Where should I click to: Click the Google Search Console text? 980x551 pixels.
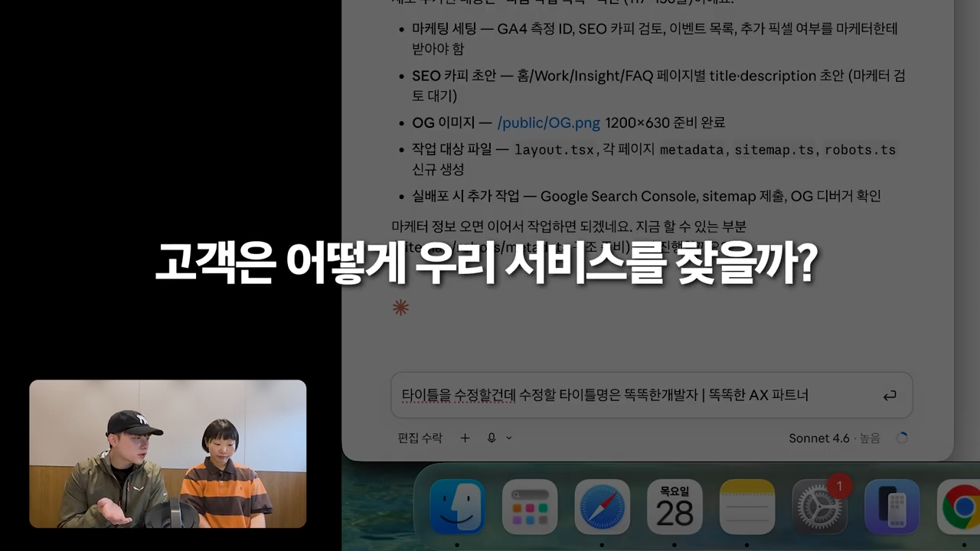pyautogui.click(x=618, y=196)
